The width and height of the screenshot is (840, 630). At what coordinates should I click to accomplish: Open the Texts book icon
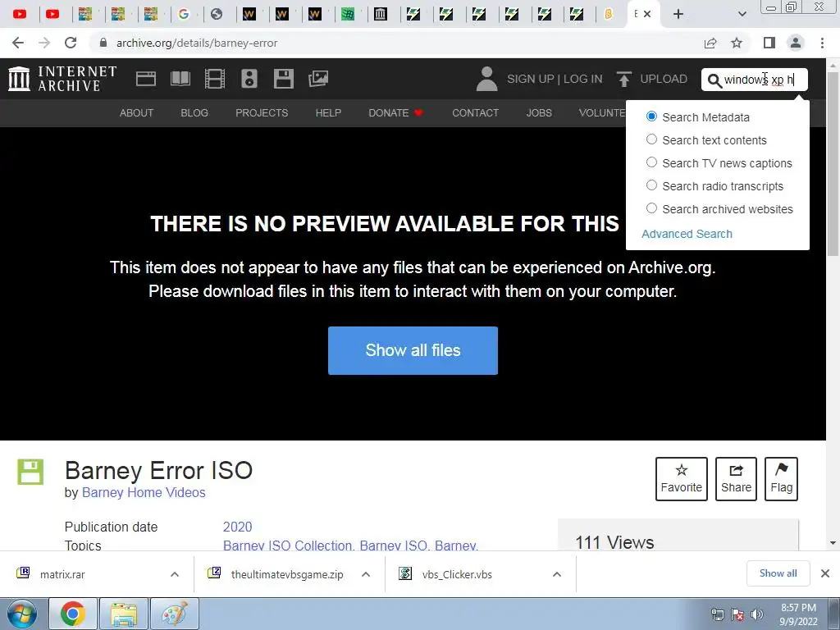tap(180, 79)
